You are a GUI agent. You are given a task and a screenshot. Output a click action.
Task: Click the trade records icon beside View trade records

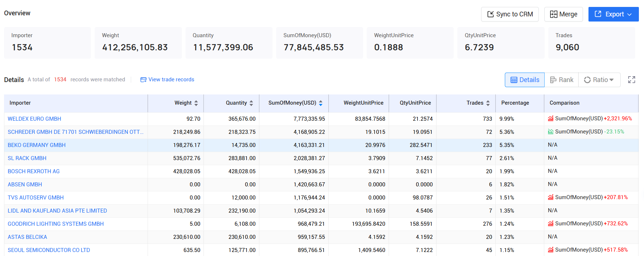click(x=143, y=79)
